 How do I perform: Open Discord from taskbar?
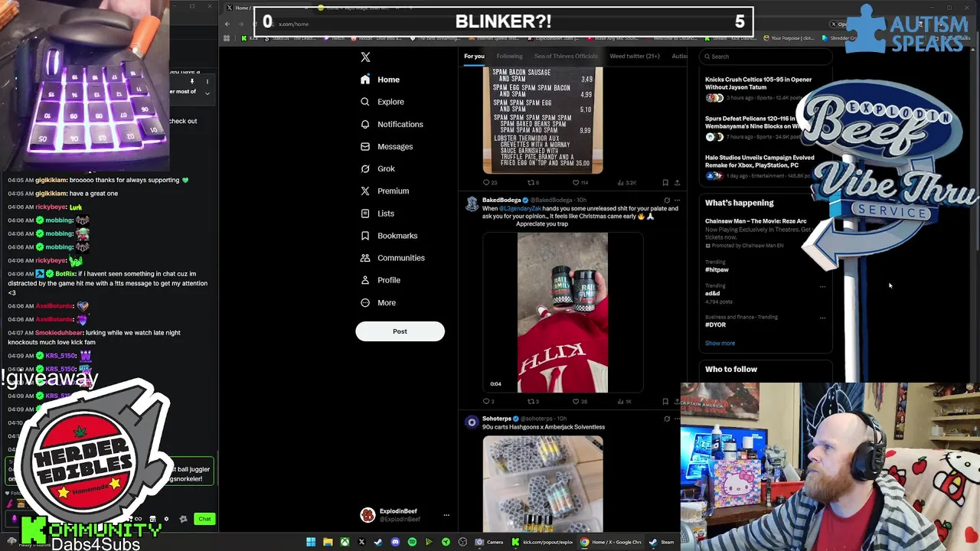(x=395, y=543)
